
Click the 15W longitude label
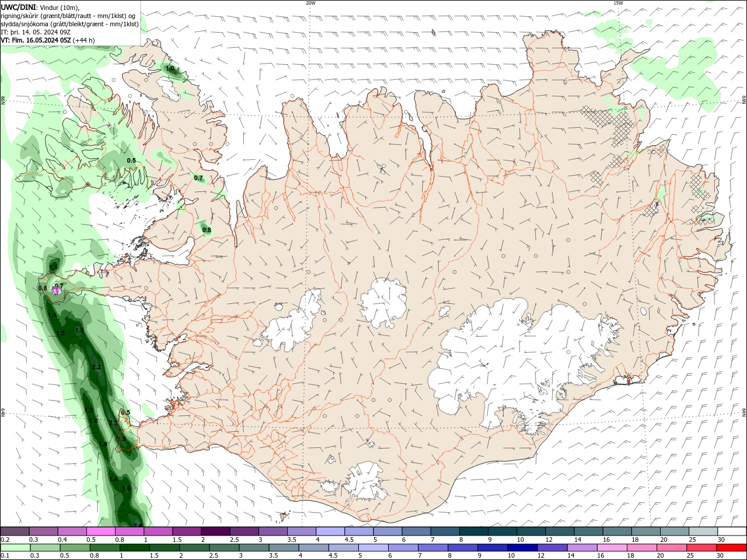[618, 3]
